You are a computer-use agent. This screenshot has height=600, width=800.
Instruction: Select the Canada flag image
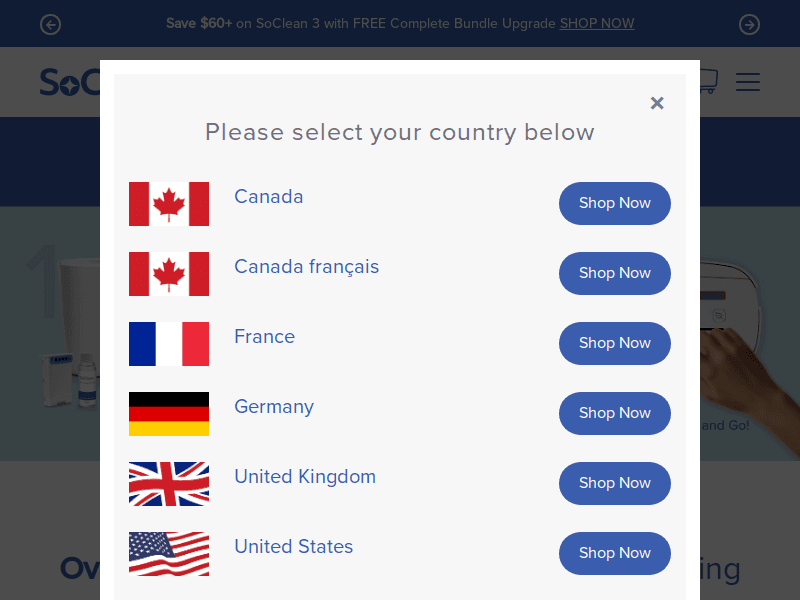coord(169,204)
